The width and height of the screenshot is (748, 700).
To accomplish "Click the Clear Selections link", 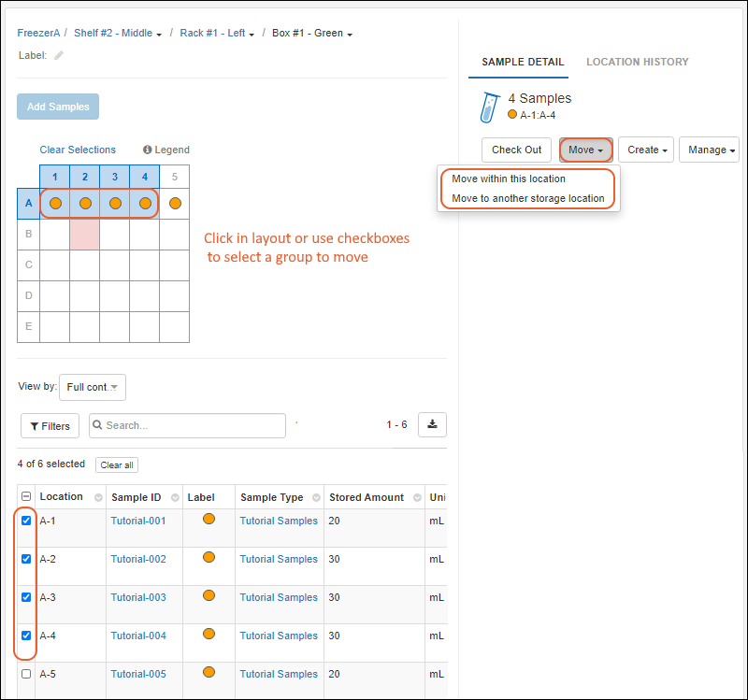I will (78, 150).
